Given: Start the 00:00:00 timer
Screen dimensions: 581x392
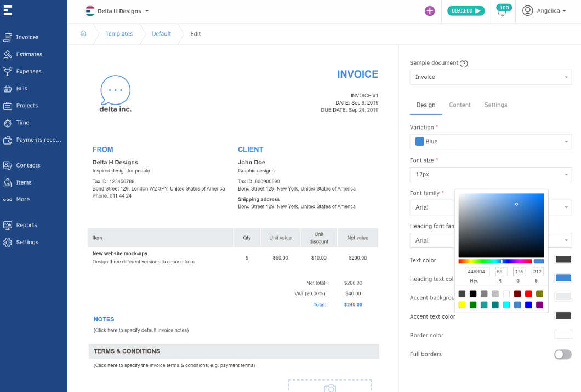Looking at the screenshot, I should tap(466, 11).
